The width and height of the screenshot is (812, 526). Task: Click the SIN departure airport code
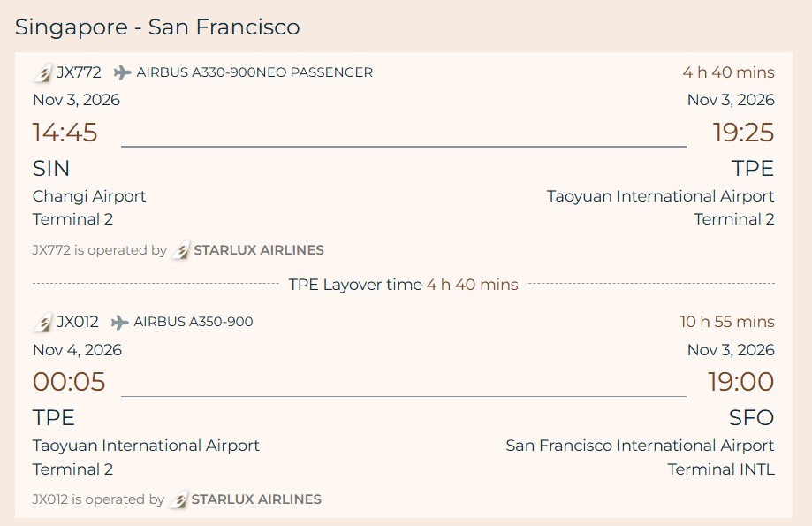pyautogui.click(x=51, y=168)
